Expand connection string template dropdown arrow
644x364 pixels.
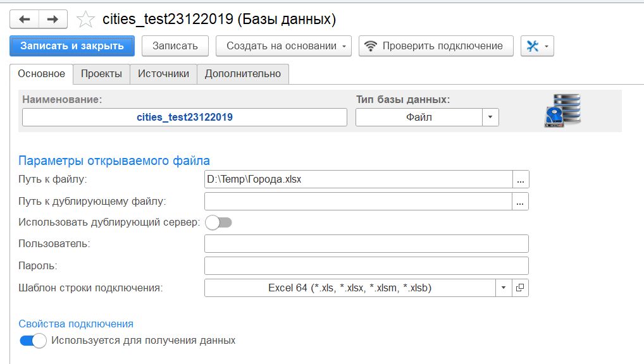tap(504, 288)
